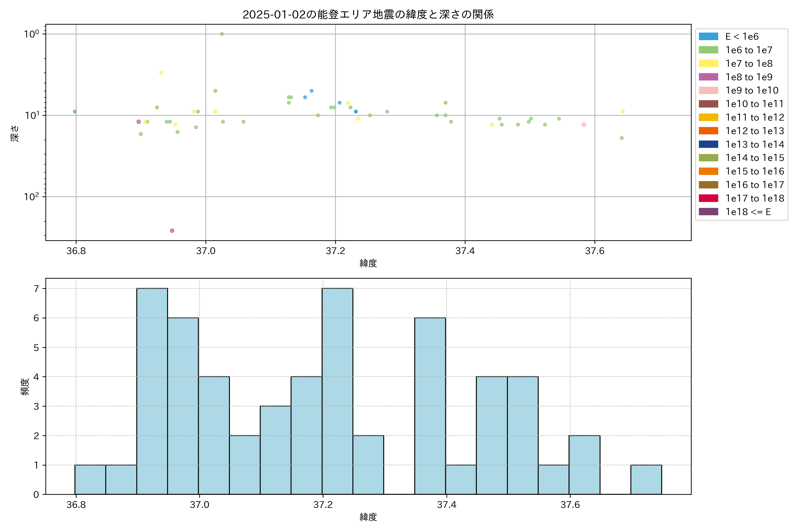Click the 1e18 <= E legend label
The image size is (798, 532).
748,212
